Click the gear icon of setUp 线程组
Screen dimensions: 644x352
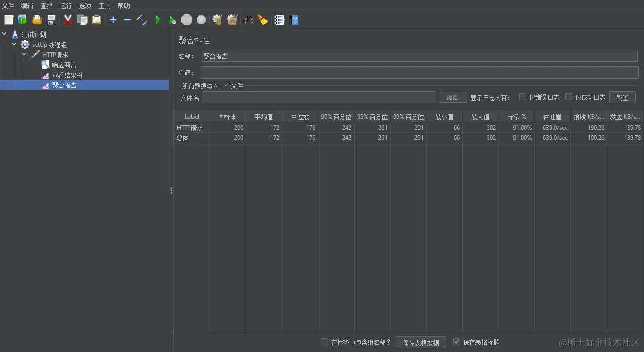25,45
